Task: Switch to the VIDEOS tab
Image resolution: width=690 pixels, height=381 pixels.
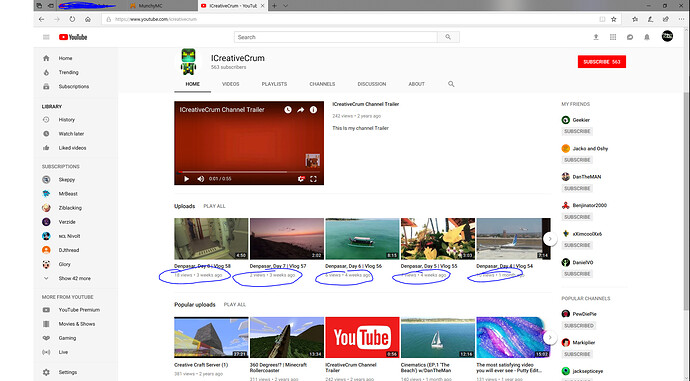Action: pyautogui.click(x=231, y=84)
